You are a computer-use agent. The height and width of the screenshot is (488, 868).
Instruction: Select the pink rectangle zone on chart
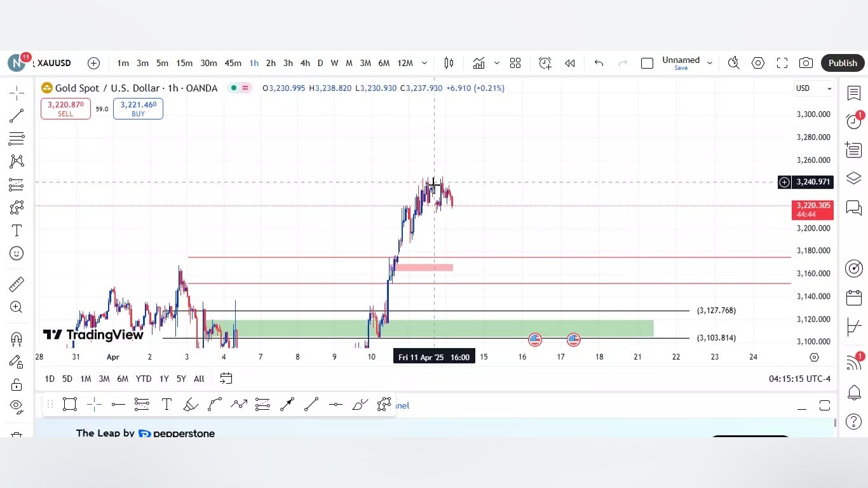[x=424, y=268]
